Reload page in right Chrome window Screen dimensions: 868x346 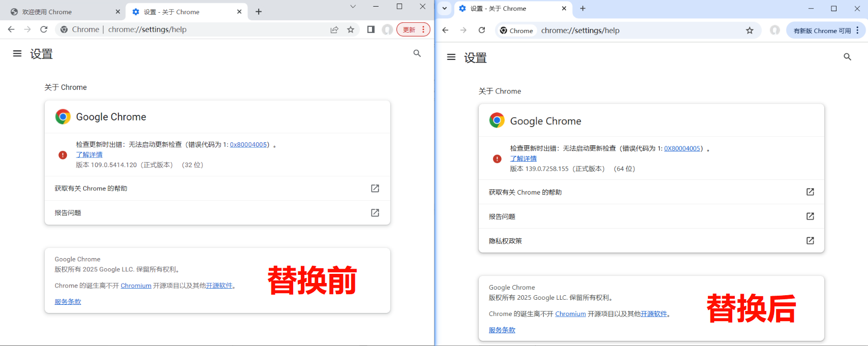[482, 30]
